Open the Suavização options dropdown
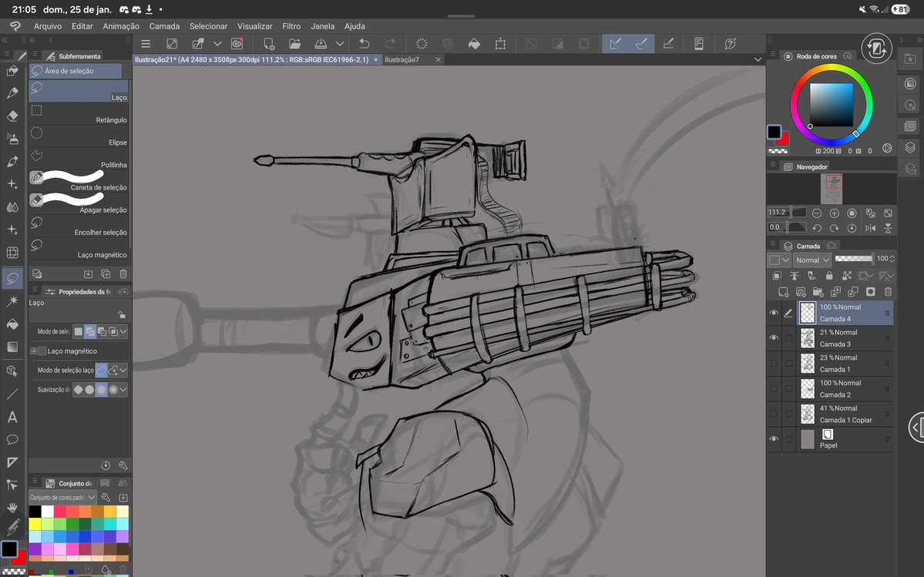The image size is (924, 577). click(x=122, y=390)
